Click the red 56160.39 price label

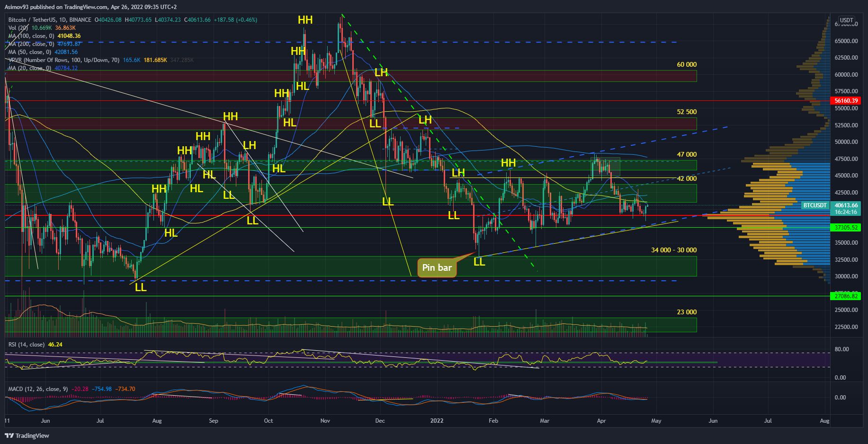845,101
